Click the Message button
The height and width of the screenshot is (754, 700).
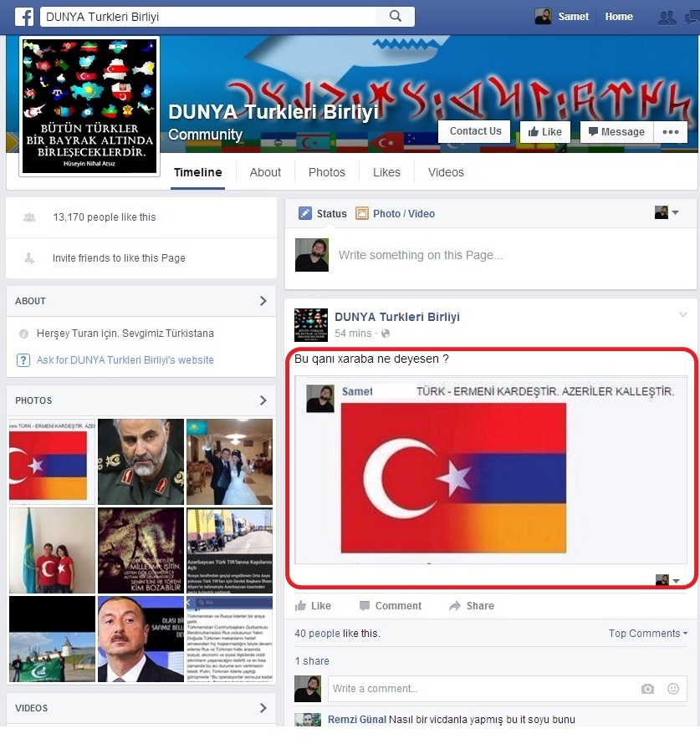point(616,132)
